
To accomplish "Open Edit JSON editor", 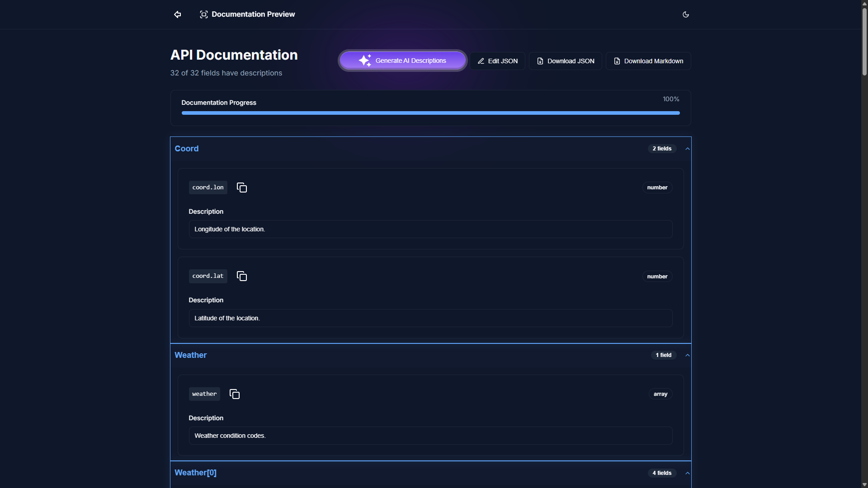I will (497, 61).
